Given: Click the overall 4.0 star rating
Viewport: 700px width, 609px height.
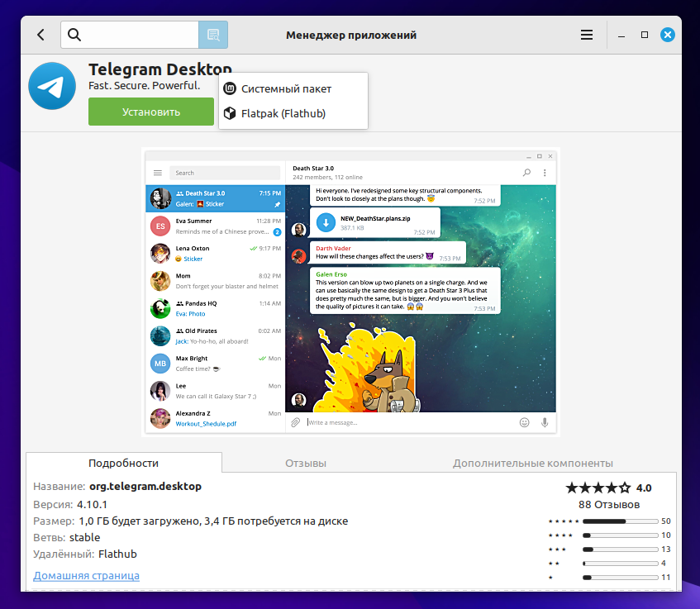Looking at the screenshot, I should coord(608,488).
